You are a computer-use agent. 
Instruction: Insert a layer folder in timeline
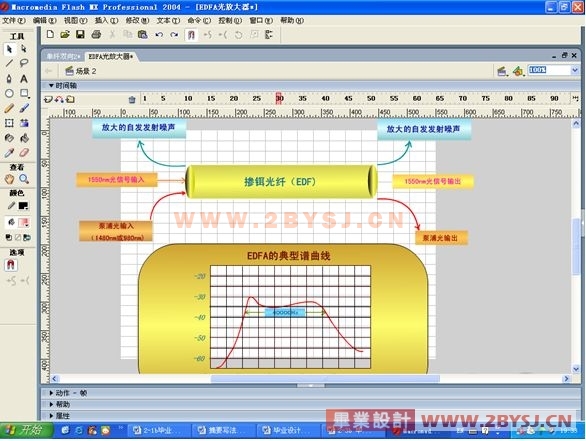pyautogui.click(x=71, y=99)
